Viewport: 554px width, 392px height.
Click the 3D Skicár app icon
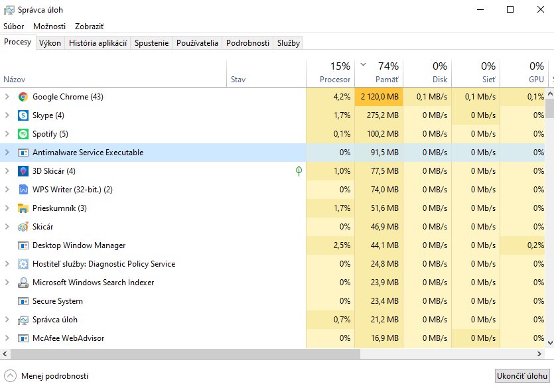click(23, 171)
